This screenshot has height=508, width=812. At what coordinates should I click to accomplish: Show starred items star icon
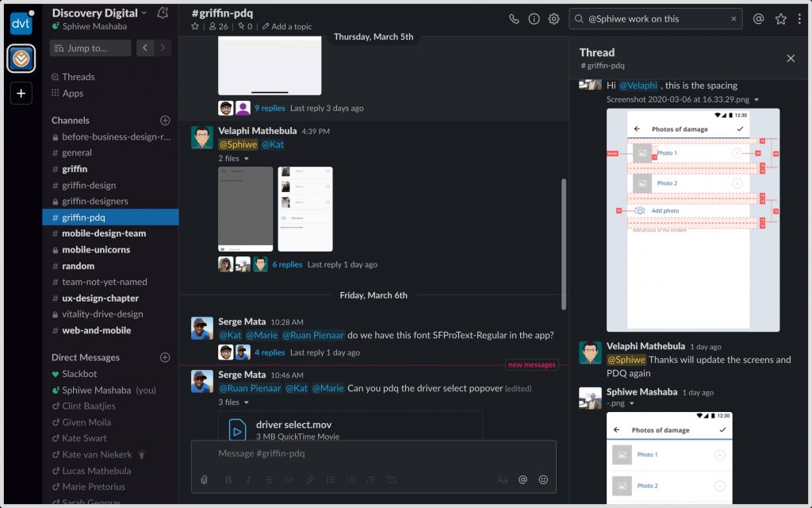[x=781, y=19]
